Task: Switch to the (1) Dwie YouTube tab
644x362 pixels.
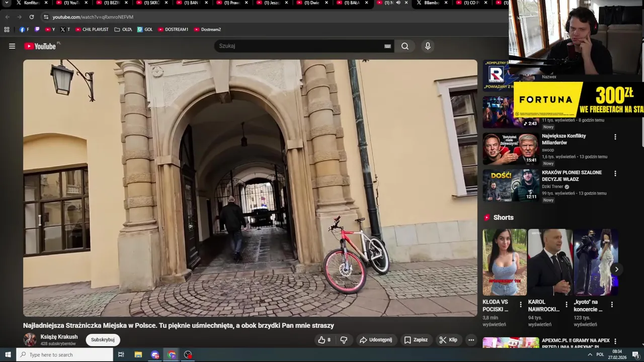Action: 312,3
